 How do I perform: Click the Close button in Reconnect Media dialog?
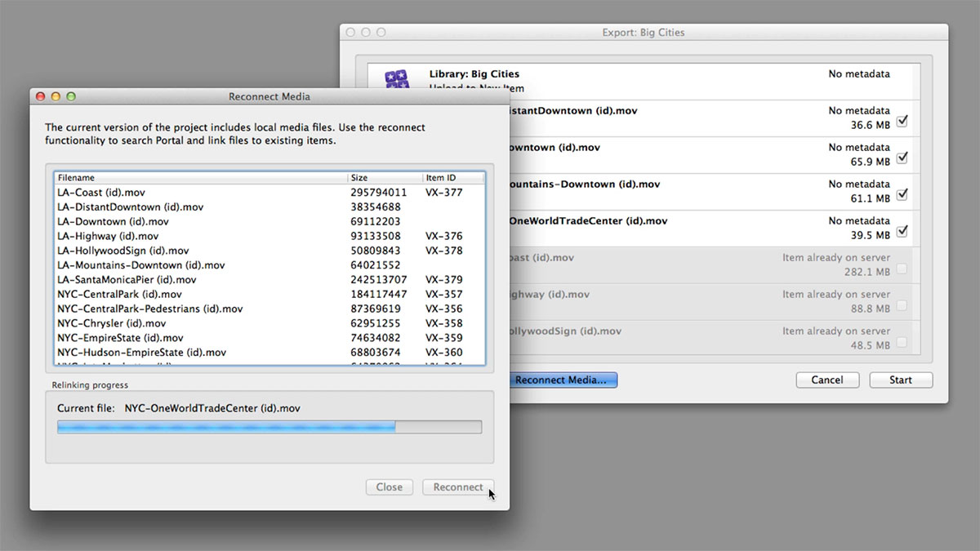click(390, 487)
